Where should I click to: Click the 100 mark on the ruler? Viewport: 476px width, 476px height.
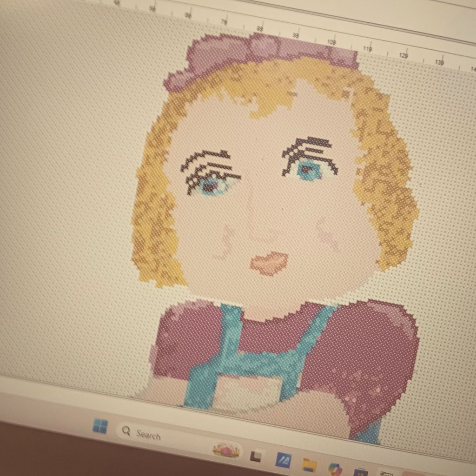pos(331,42)
